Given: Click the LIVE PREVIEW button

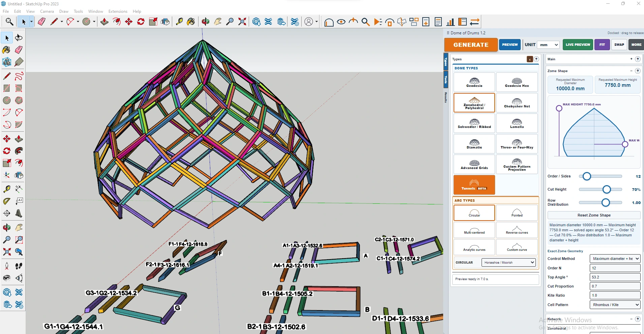Looking at the screenshot, I should [x=578, y=44].
